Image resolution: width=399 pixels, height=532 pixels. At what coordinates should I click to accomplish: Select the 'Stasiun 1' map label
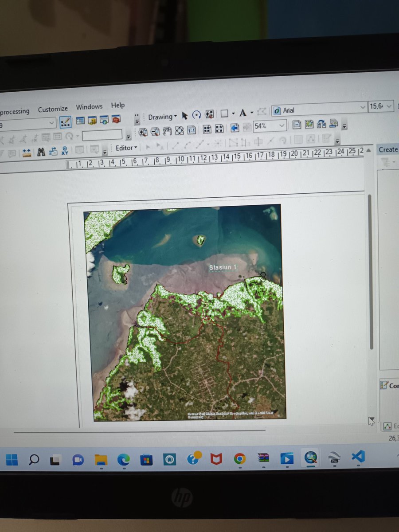click(x=223, y=267)
